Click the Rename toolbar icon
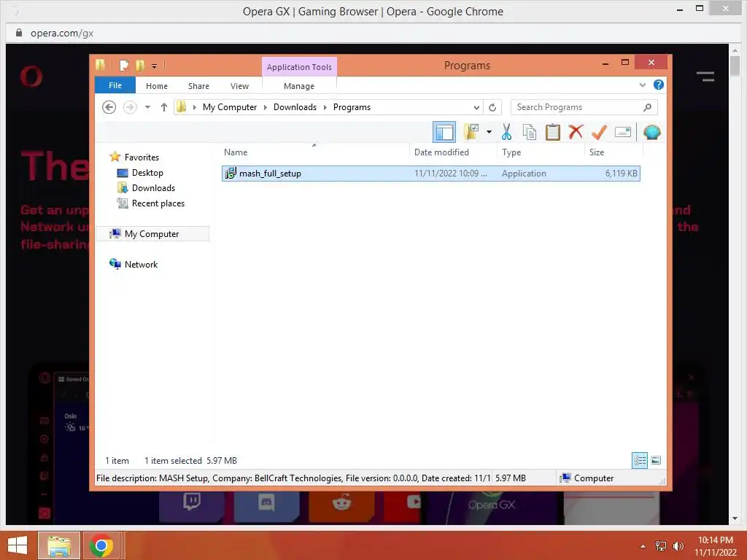This screenshot has width=747, height=560. [x=623, y=132]
